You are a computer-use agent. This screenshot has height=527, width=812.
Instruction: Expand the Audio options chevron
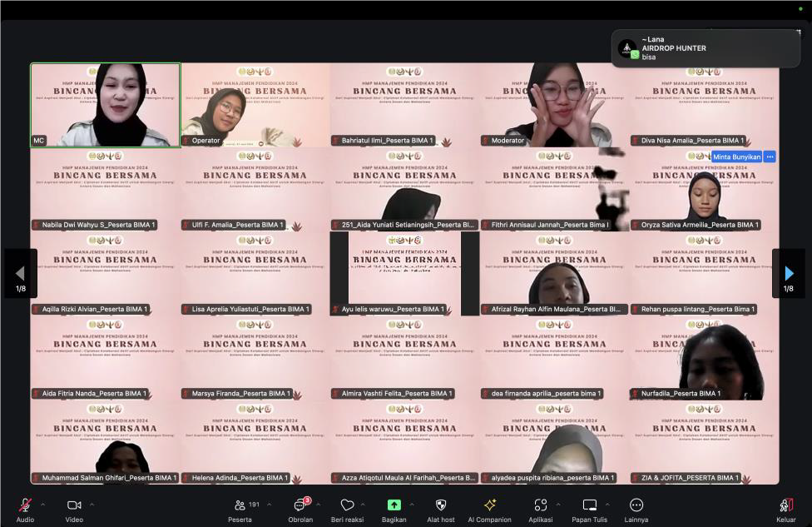pyautogui.click(x=42, y=505)
